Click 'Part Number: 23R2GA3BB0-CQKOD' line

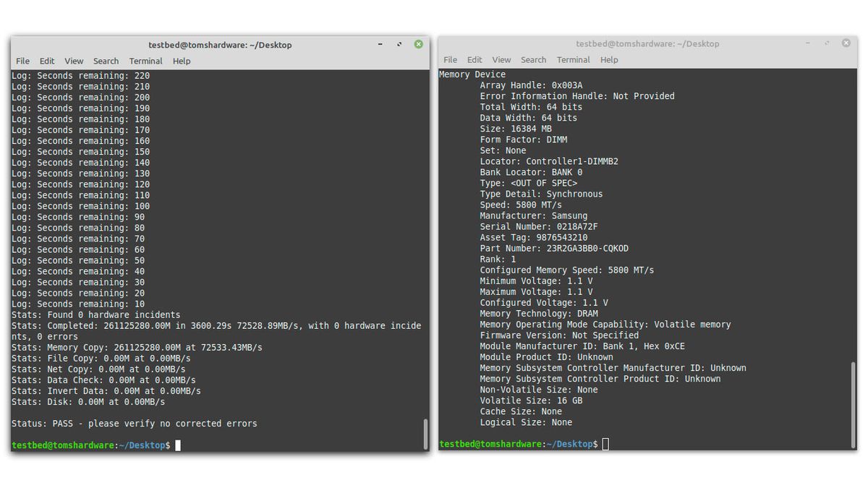pyautogui.click(x=554, y=248)
